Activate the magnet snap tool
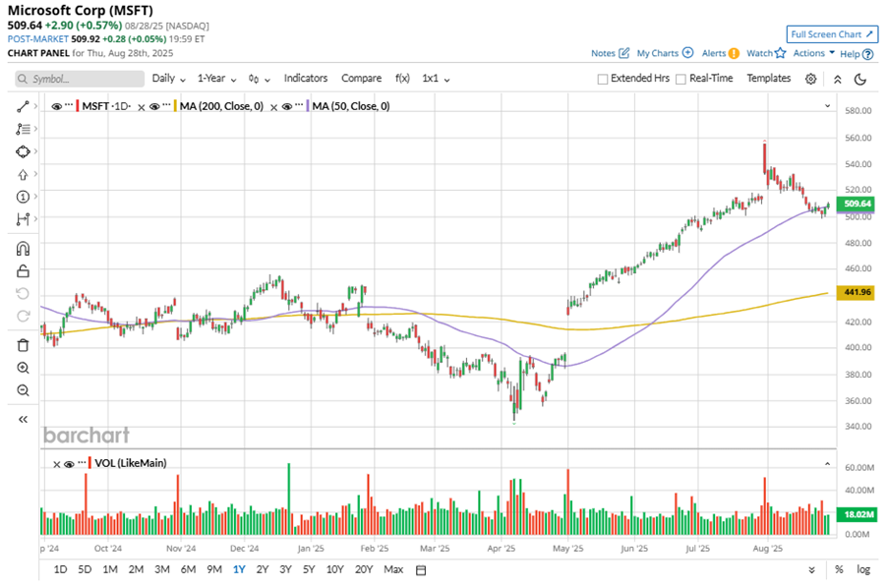The width and height of the screenshot is (888, 588). click(x=23, y=249)
